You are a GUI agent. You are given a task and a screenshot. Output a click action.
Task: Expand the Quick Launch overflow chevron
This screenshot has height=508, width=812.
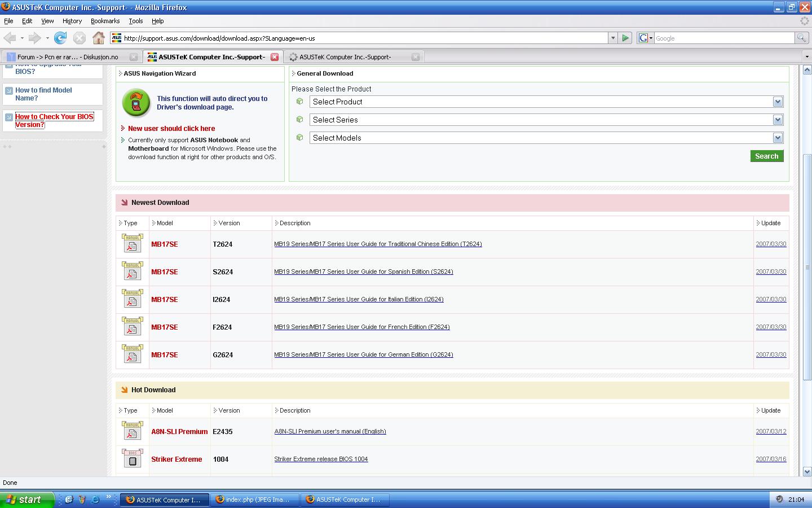[108, 497]
